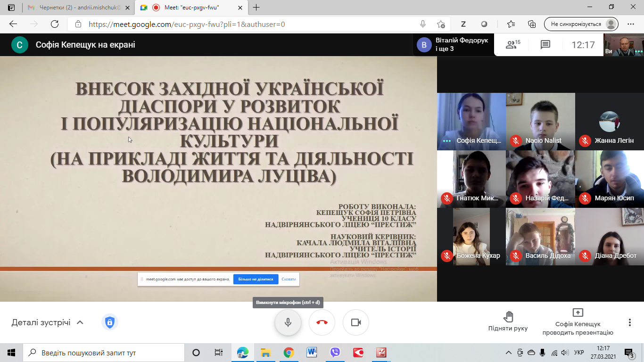Toggle the microphone off

(288, 322)
